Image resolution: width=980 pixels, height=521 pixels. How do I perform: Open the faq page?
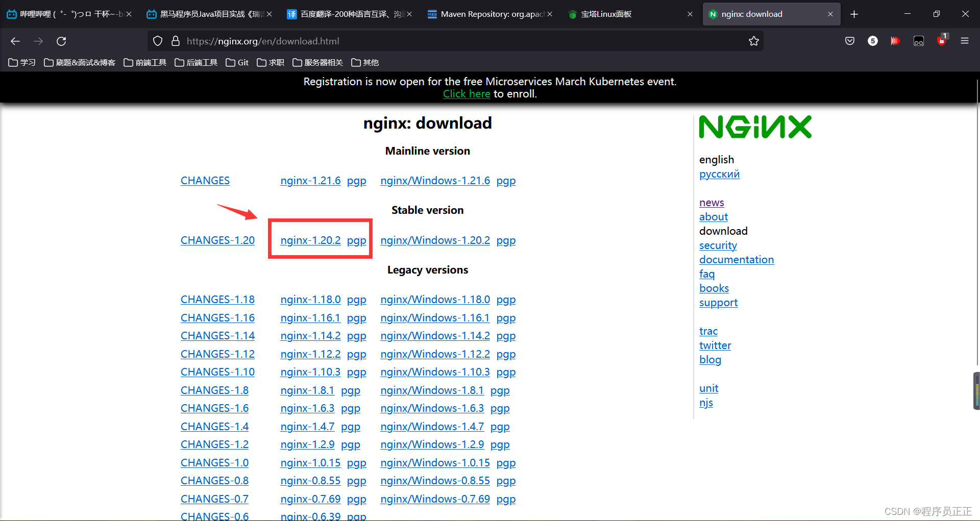(707, 274)
